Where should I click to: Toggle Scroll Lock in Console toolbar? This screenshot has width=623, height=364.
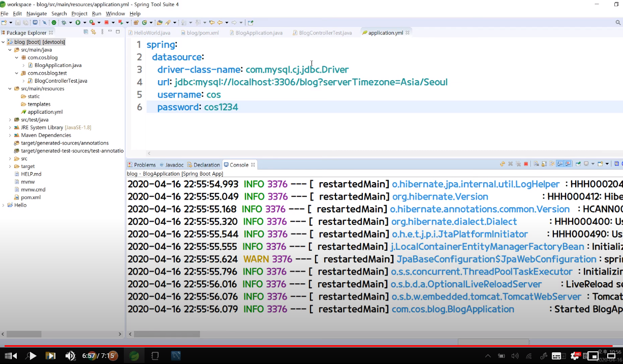(x=544, y=164)
